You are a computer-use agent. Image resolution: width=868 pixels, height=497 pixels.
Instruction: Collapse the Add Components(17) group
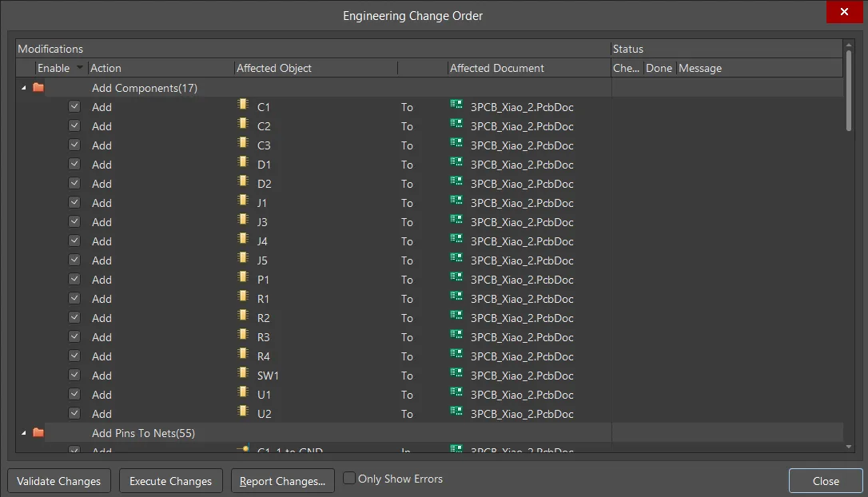click(x=23, y=88)
